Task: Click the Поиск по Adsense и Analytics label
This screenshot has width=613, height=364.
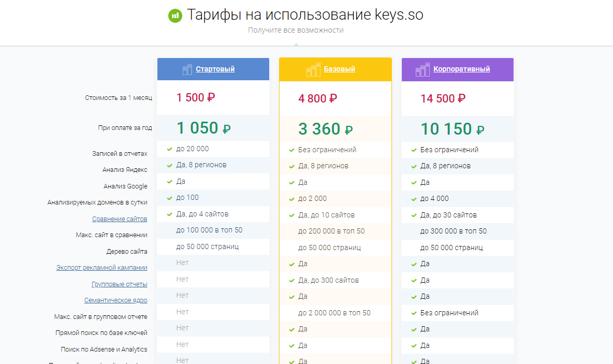Action: click(x=104, y=350)
